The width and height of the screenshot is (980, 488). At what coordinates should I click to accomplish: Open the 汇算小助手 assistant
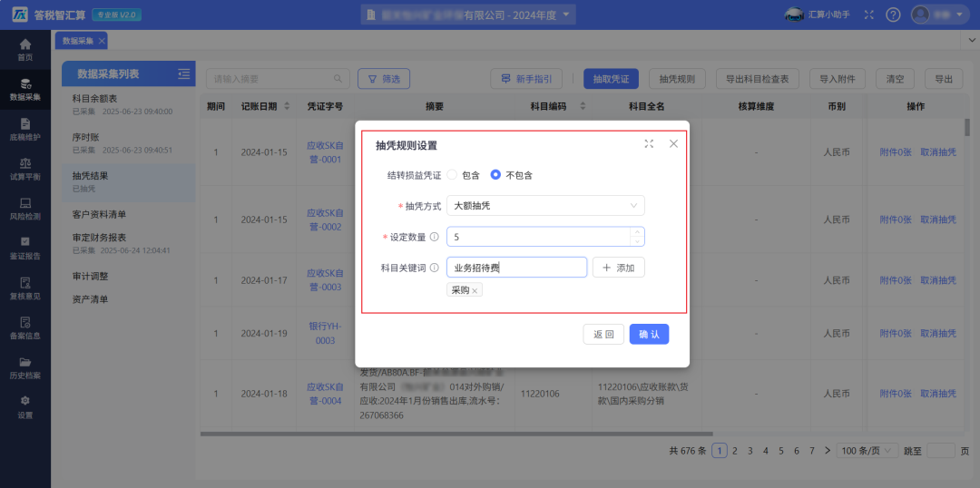818,15
